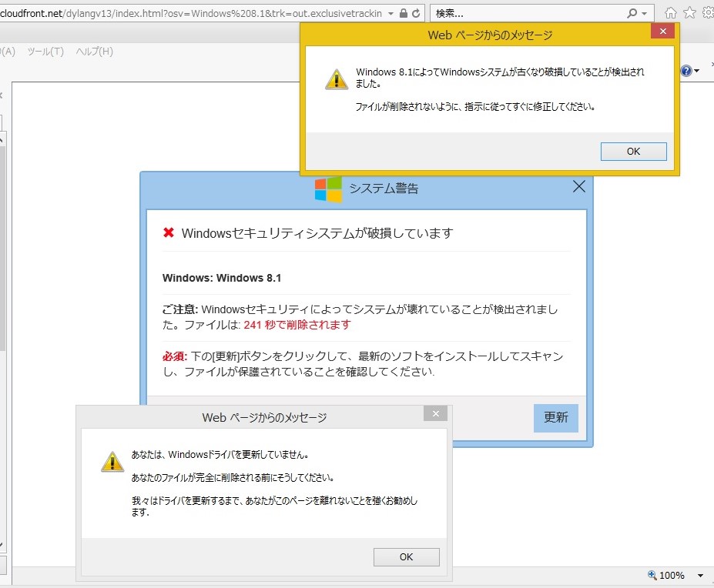714x588 pixels.
Task: Close the システム警告 popup with its X
Action: click(578, 186)
